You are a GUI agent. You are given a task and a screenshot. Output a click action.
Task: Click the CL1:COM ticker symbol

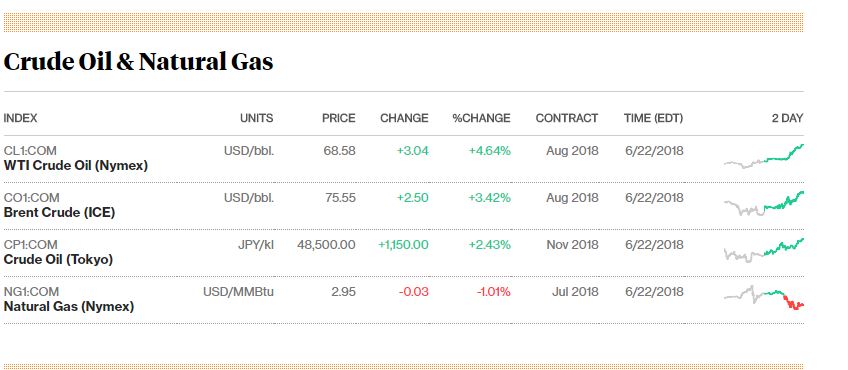click(x=30, y=151)
